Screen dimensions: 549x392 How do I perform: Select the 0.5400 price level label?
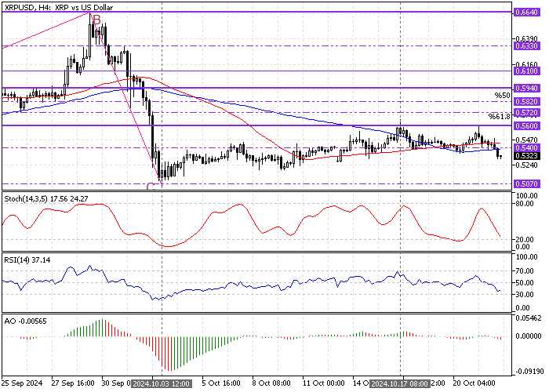coord(526,147)
